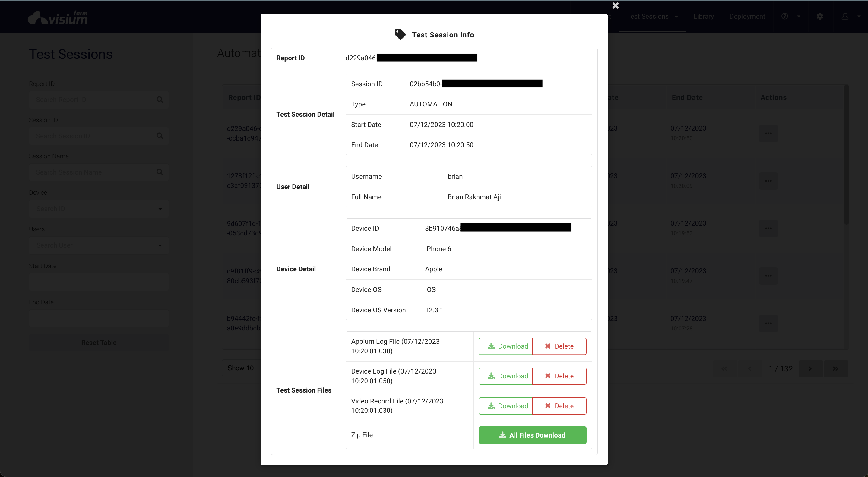Open the settings gear icon
Viewport: 868px width, 477px height.
pyautogui.click(x=820, y=16)
